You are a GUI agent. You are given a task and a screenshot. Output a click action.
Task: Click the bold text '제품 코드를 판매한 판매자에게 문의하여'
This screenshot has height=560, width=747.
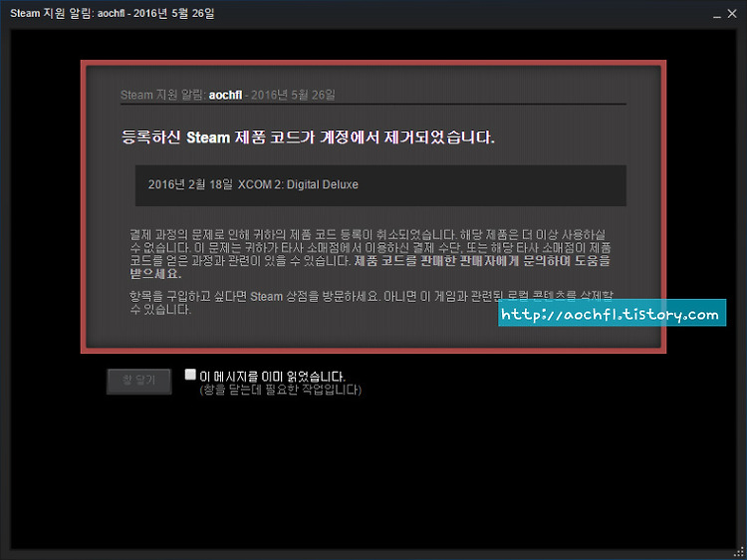pyautogui.click(x=462, y=261)
